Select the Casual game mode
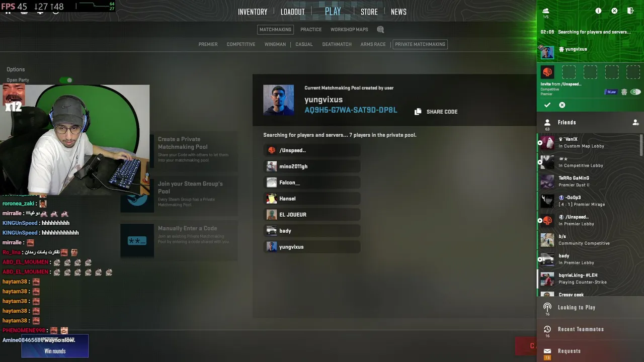 (304, 44)
